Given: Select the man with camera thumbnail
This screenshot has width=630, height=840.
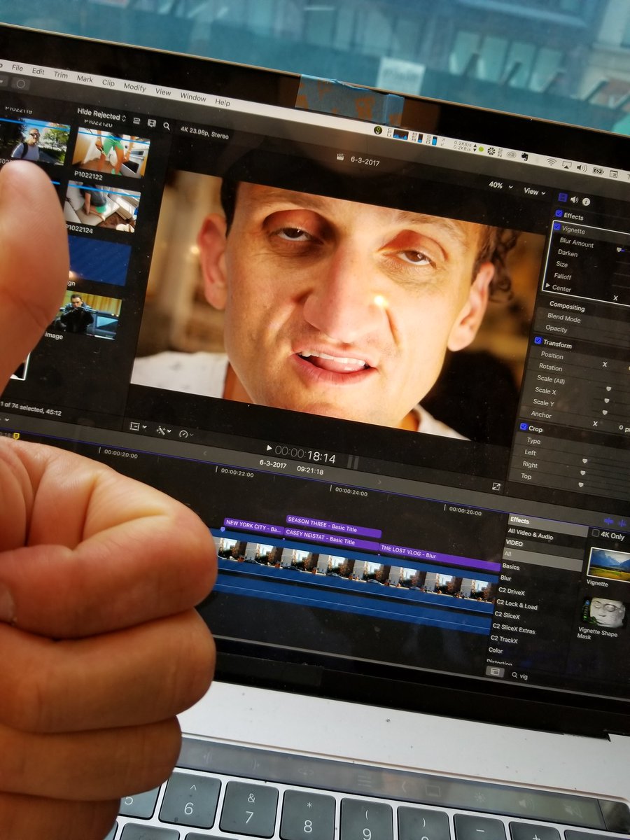Looking at the screenshot, I should point(87,314).
